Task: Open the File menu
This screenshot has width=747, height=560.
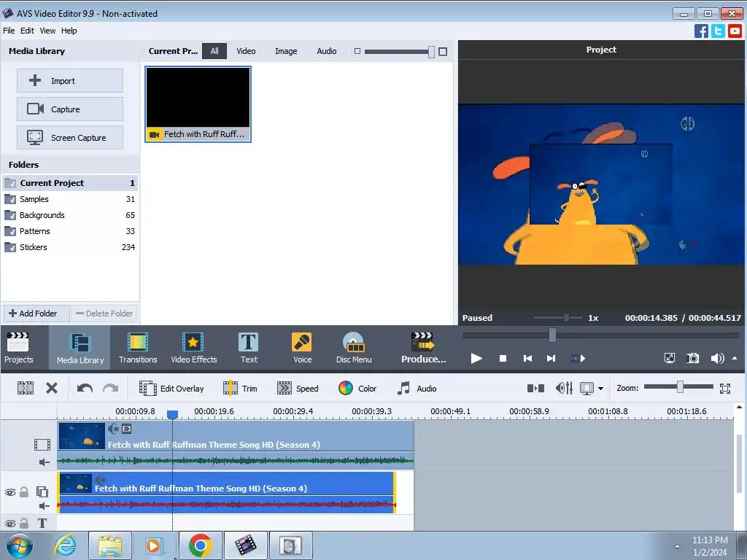Action: 9,31
